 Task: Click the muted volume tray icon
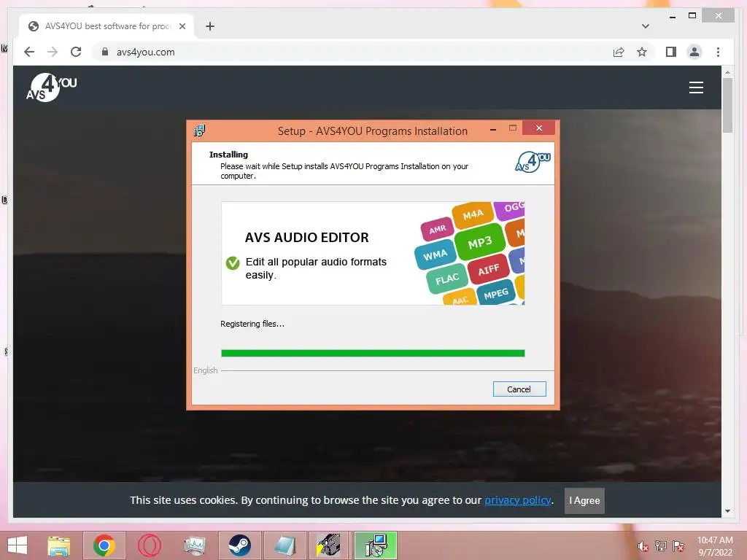coord(643,547)
